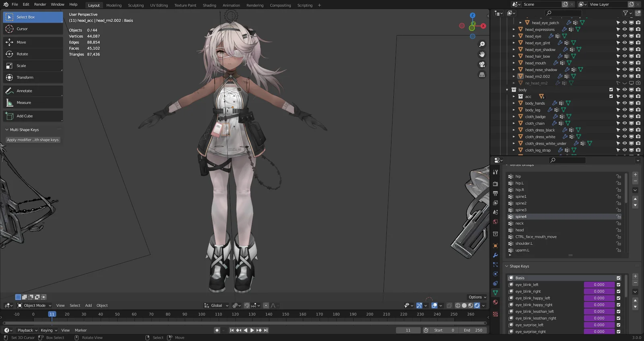Open Keying dropdown in timeline

point(49,330)
